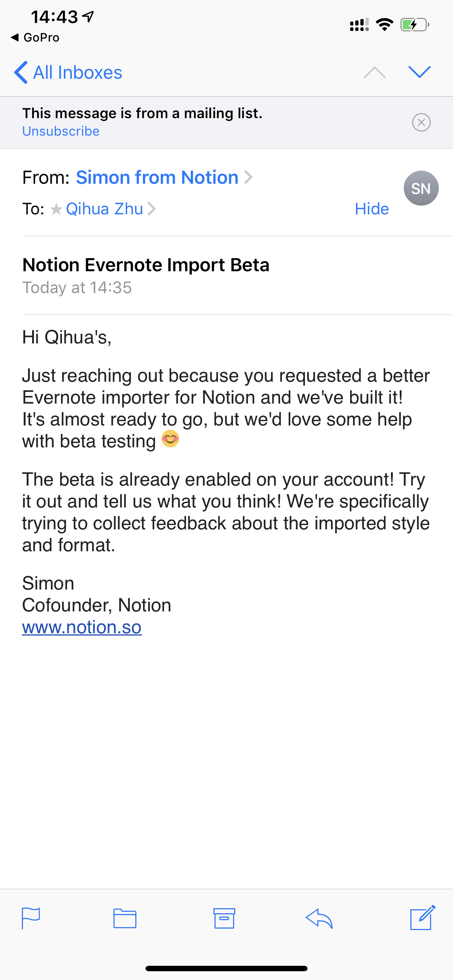This screenshot has height=980, width=453.
Task: Reply to the message
Action: coord(320,918)
